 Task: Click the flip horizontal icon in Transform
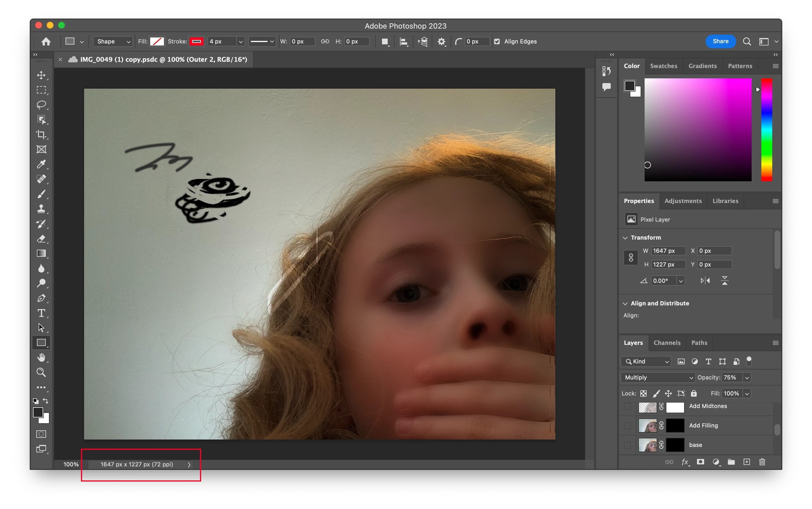tap(705, 281)
